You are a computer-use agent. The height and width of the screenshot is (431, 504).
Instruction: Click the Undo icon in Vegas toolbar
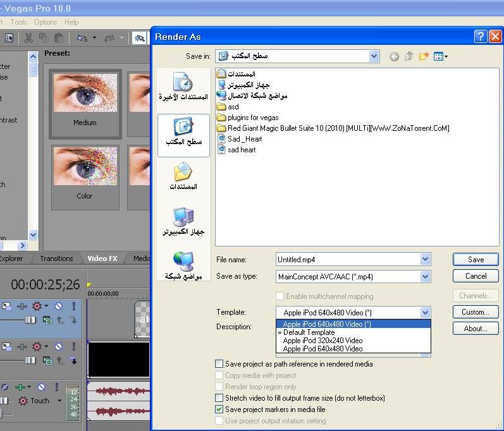[82, 38]
